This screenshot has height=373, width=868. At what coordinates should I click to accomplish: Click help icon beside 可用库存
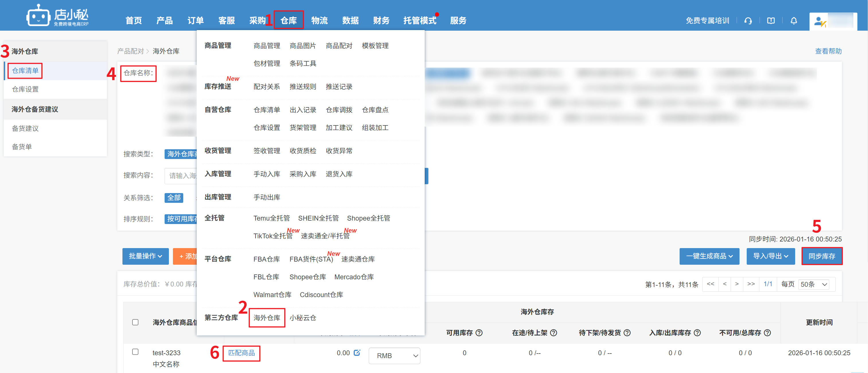(479, 333)
